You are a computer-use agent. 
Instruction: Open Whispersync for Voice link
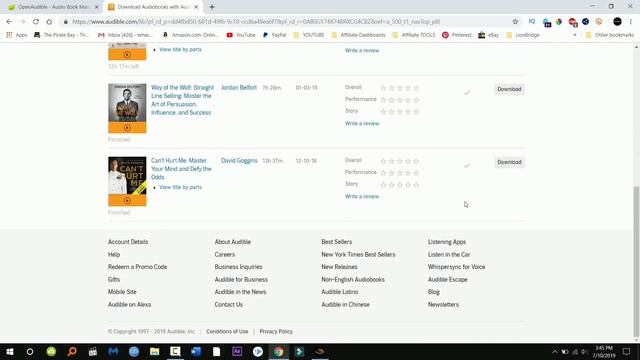pos(456,267)
